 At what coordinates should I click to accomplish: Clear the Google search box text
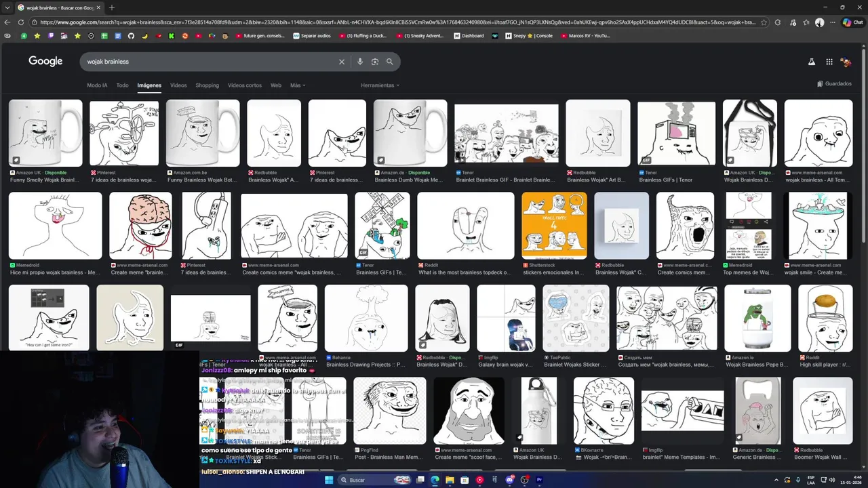[x=342, y=62]
